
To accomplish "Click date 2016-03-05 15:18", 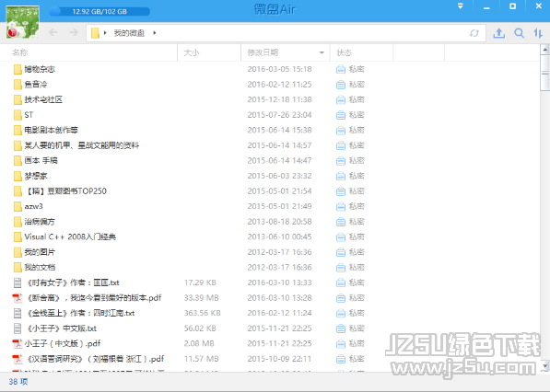I will click(279, 69).
